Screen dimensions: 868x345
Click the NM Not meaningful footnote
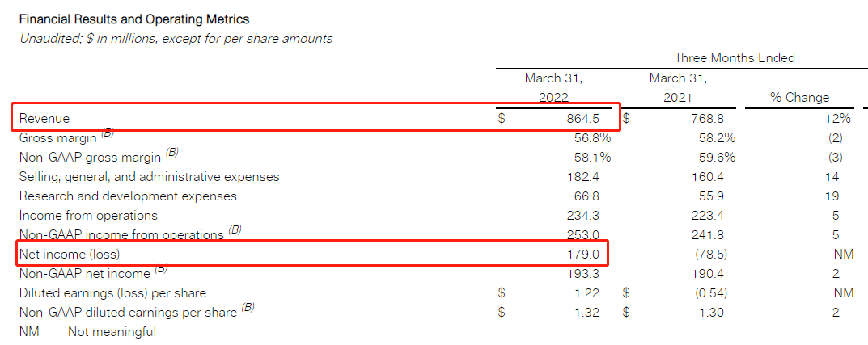[x=87, y=332]
